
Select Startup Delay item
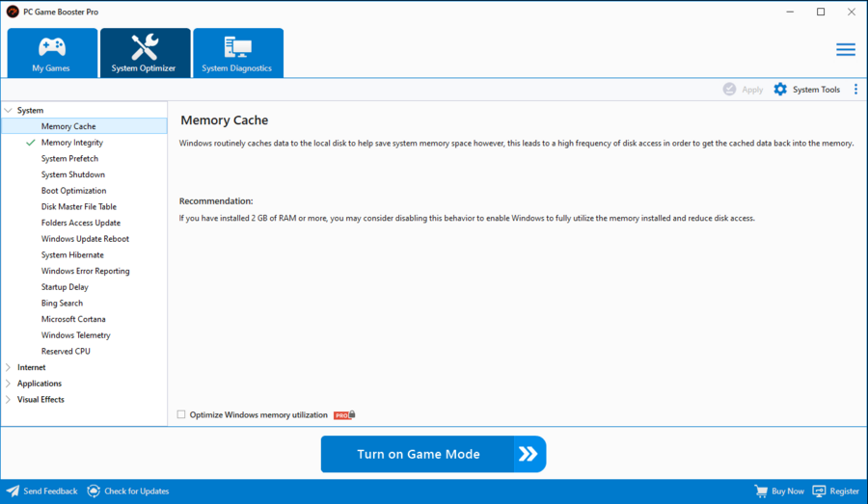(65, 287)
